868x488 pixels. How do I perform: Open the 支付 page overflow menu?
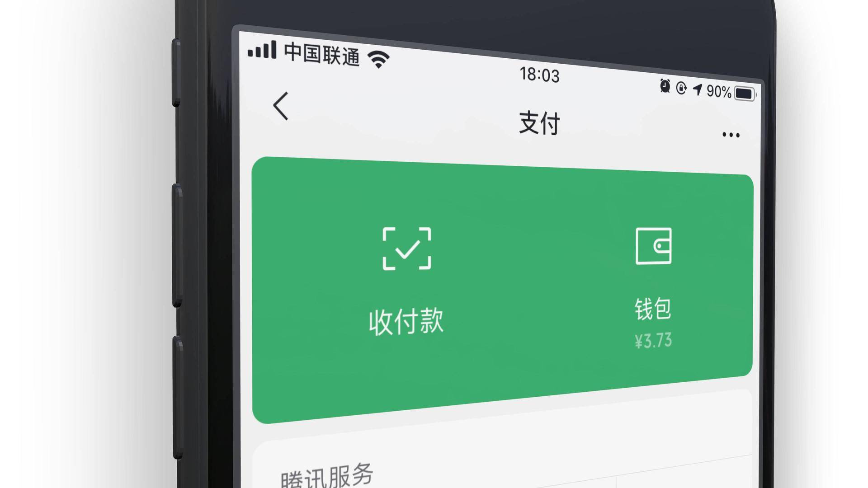(730, 134)
